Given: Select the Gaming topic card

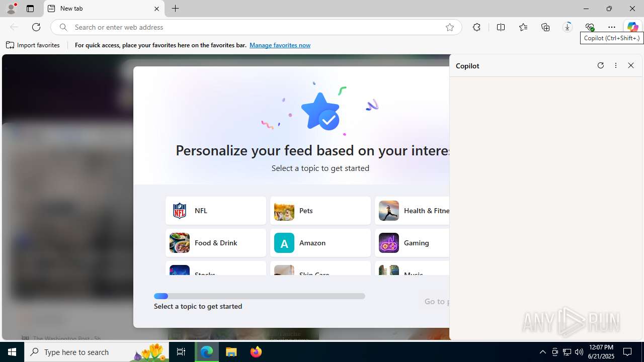Looking at the screenshot, I should 412,243.
